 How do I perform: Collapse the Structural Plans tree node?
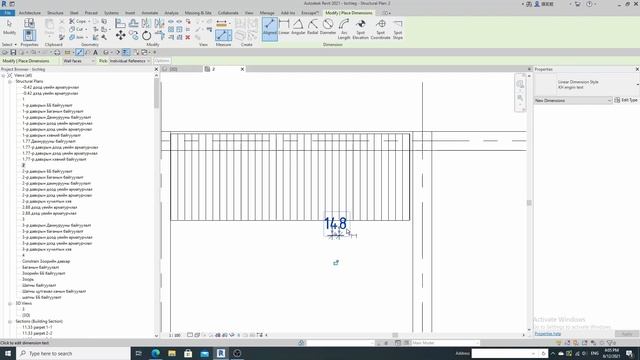[10, 81]
